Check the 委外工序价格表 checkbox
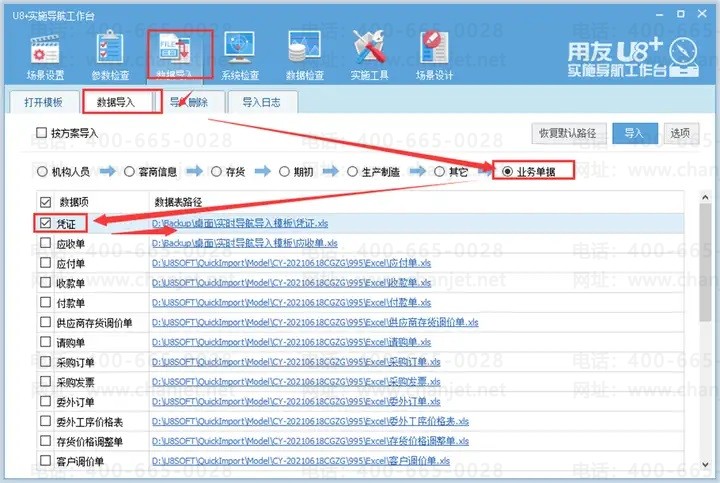Image resolution: width=720 pixels, height=483 pixels. 45,421
